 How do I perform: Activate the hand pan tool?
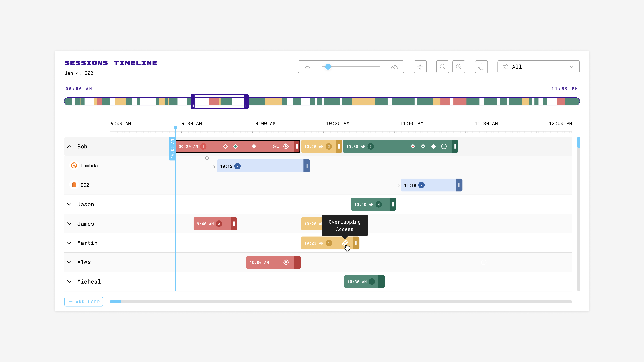(x=481, y=67)
